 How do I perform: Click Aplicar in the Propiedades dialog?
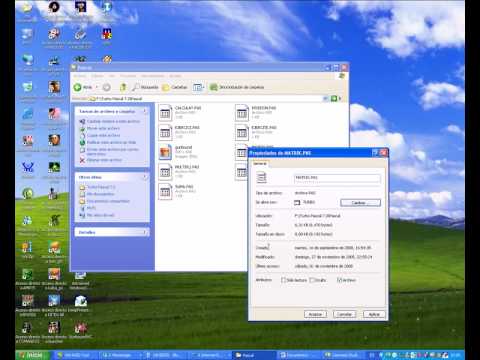point(374,314)
